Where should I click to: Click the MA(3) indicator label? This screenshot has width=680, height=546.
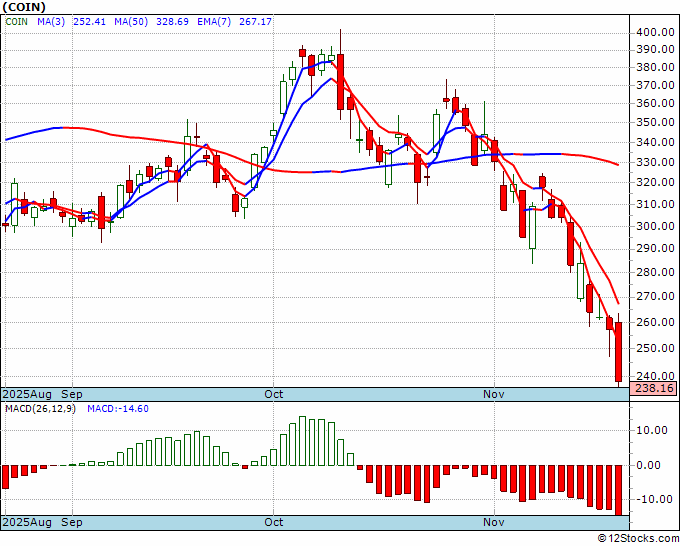coord(51,22)
